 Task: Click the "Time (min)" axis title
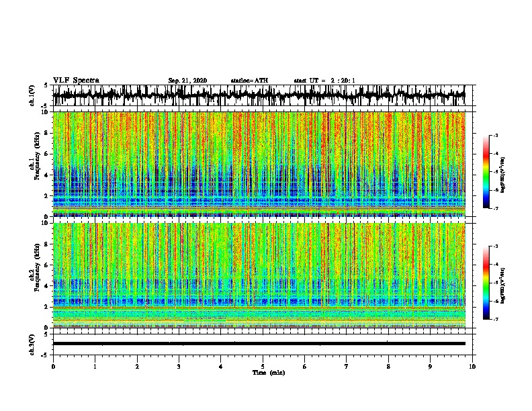269,373
